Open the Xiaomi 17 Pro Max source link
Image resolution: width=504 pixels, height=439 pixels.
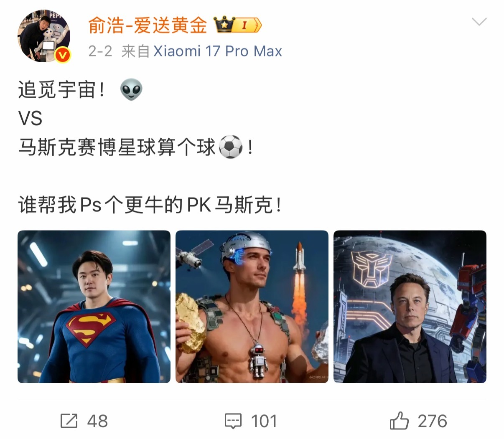pyautogui.click(x=218, y=51)
